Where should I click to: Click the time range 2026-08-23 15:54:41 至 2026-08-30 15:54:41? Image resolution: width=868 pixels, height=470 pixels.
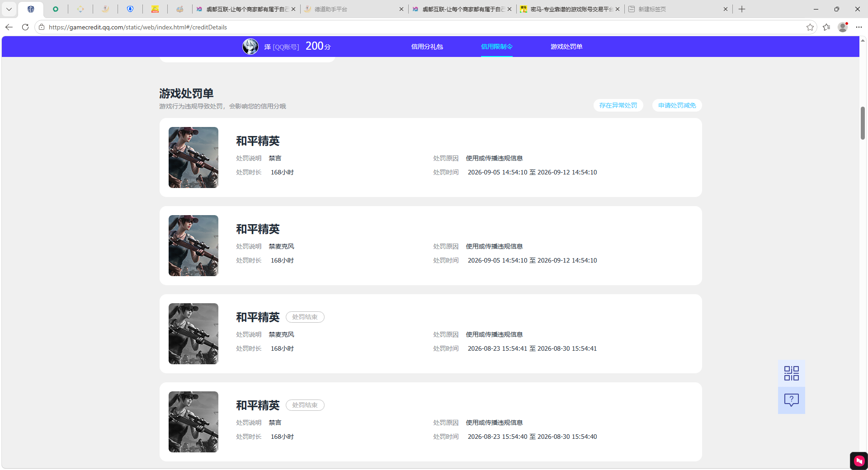coord(532,348)
